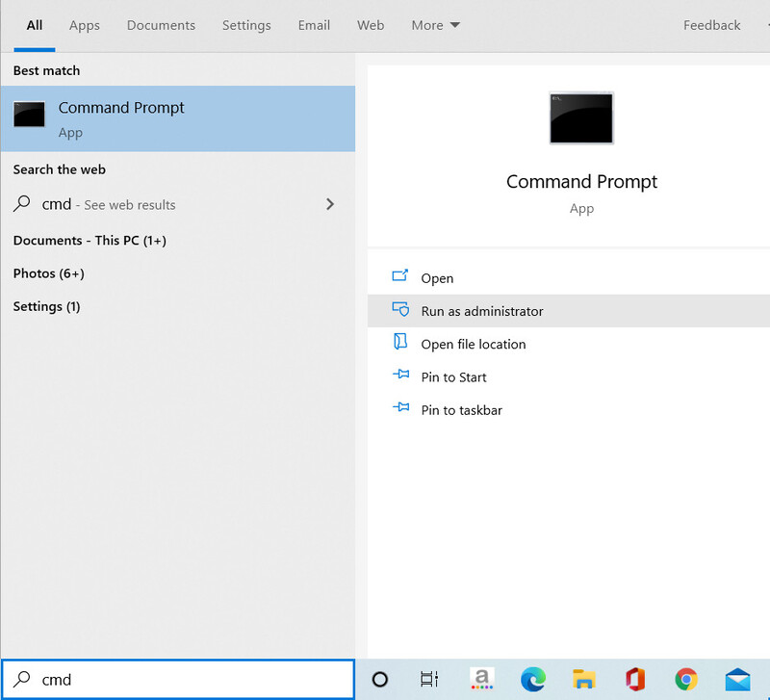Open Microsoft Edge from the taskbar
This screenshot has width=770, height=700.
point(533,680)
